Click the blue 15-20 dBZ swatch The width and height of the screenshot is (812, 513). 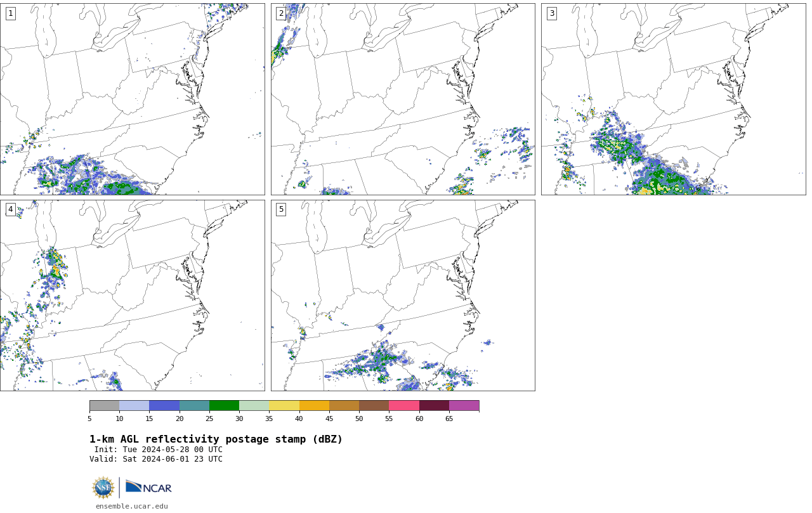pos(164,406)
